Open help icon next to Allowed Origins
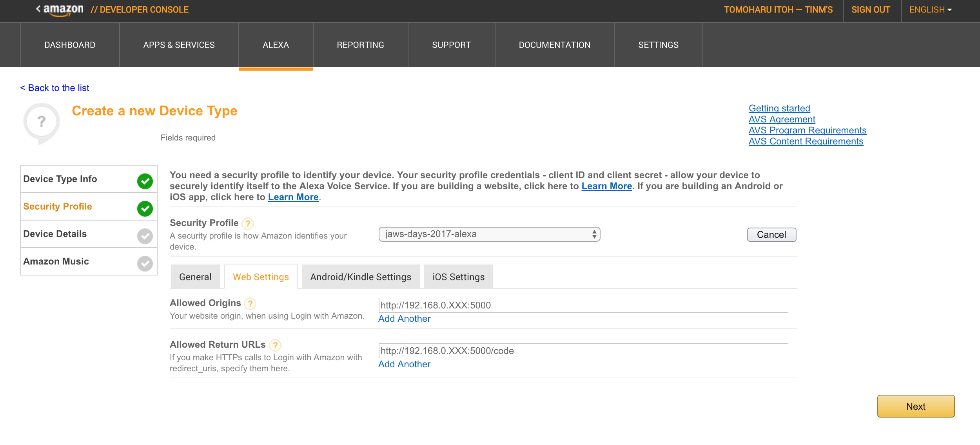The width and height of the screenshot is (980, 445). tap(250, 304)
